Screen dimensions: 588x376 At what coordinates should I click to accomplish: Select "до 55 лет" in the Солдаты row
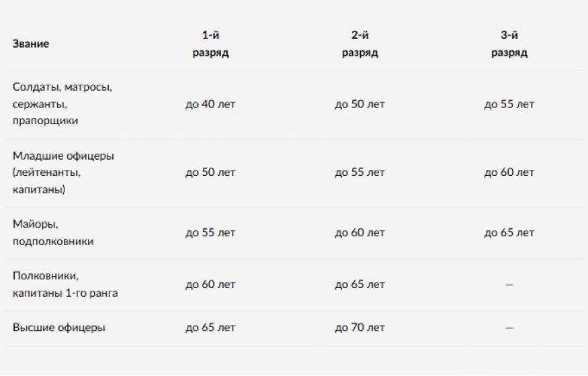pos(509,105)
